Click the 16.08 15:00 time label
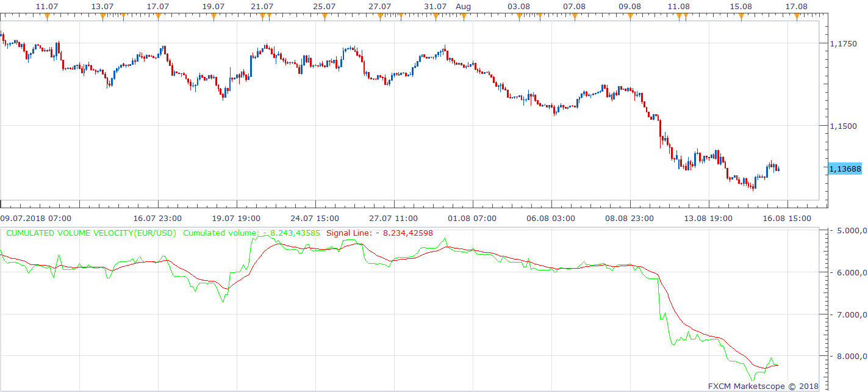This screenshot has height=392, width=868. click(787, 217)
